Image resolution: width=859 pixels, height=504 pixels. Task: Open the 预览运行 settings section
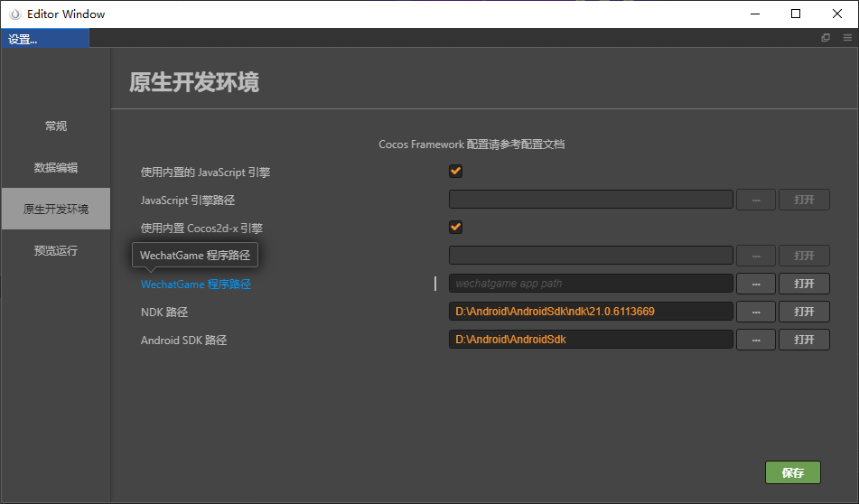click(x=56, y=250)
